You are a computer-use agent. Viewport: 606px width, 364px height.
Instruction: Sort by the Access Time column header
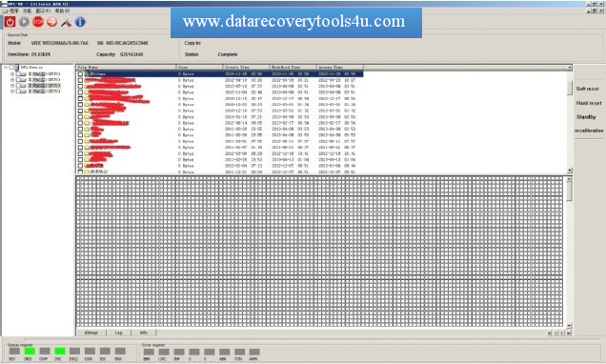pyautogui.click(x=340, y=68)
